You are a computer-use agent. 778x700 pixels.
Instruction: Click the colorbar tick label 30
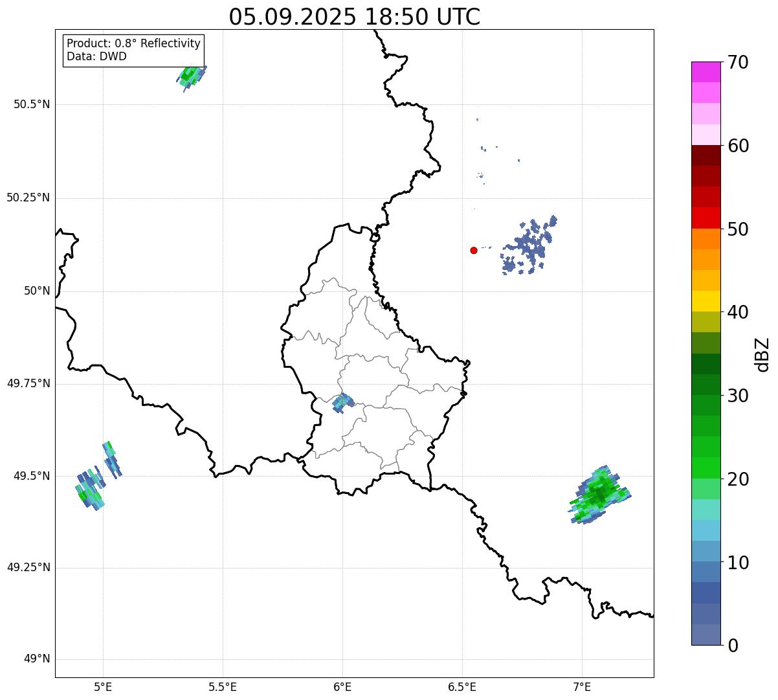(x=738, y=396)
